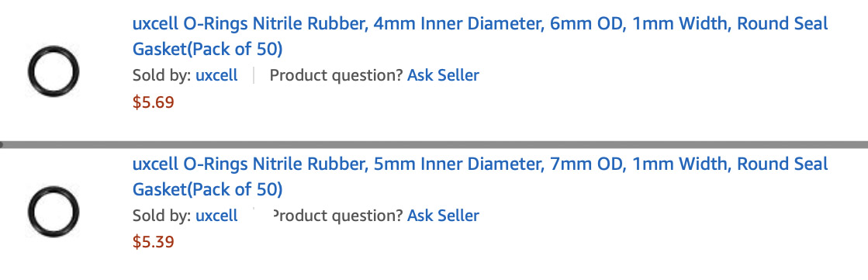Click the gray horizontal divider bar between listings
The width and height of the screenshot is (868, 280).
click(434, 144)
